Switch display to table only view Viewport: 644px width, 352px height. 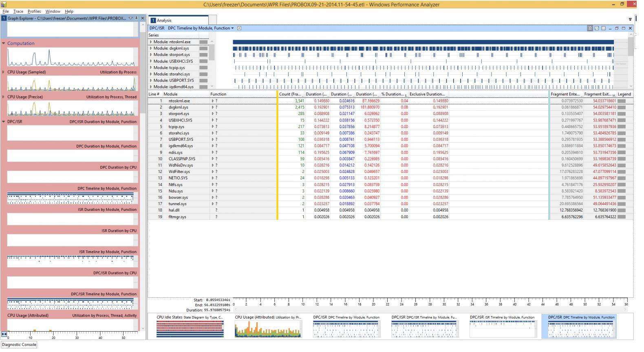[603, 28]
